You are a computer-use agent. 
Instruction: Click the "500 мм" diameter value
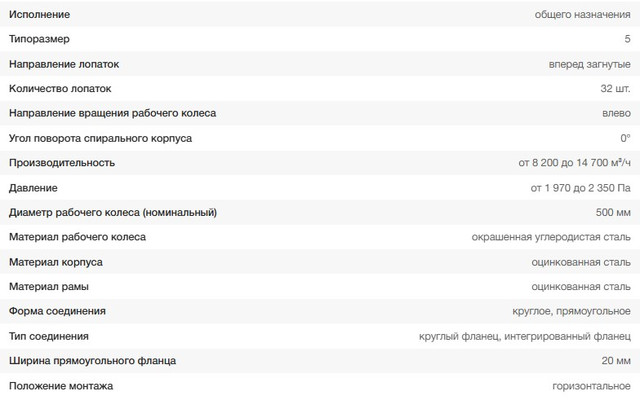(613, 212)
